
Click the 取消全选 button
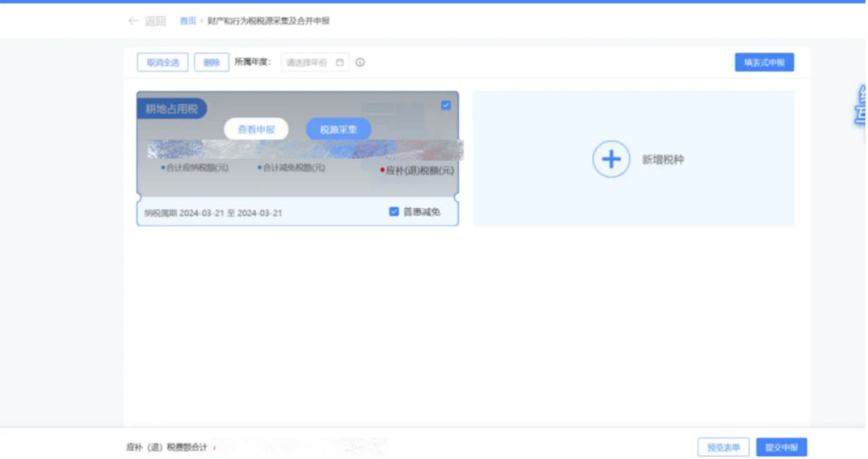pyautogui.click(x=162, y=63)
